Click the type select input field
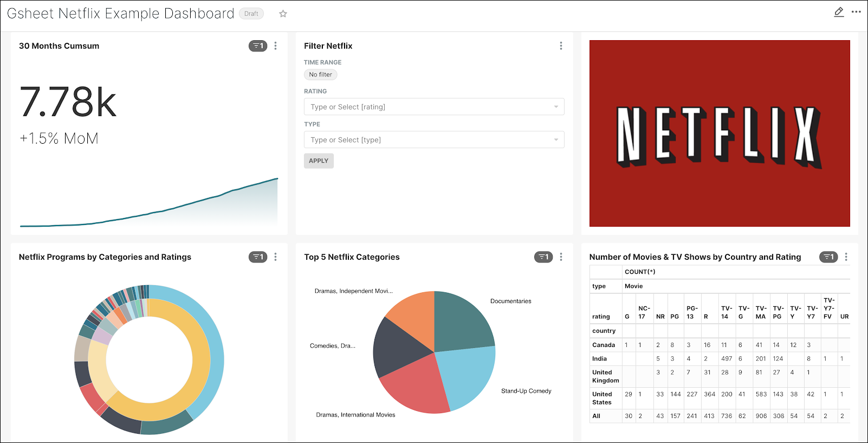The image size is (868, 443). (434, 140)
